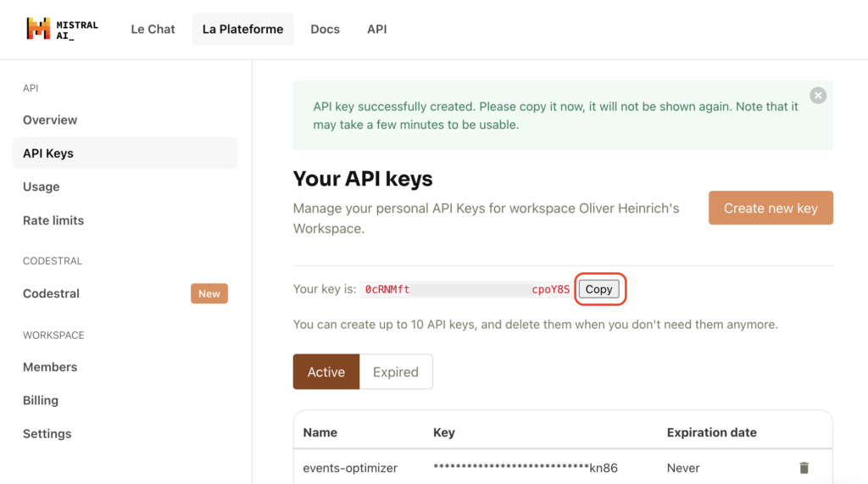Switch to Expired API keys
This screenshot has width=868, height=484.
click(396, 371)
